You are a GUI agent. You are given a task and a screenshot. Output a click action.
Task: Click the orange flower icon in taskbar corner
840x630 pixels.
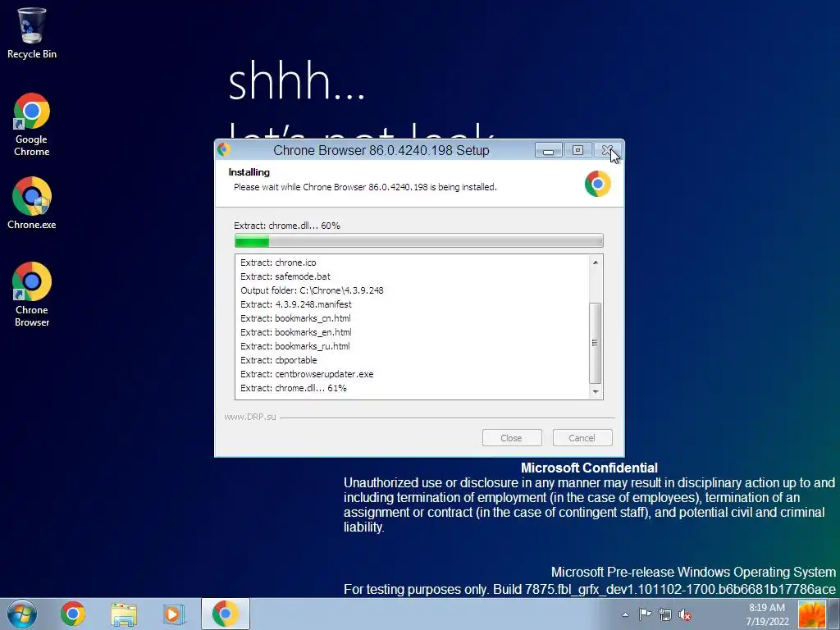tap(811, 614)
